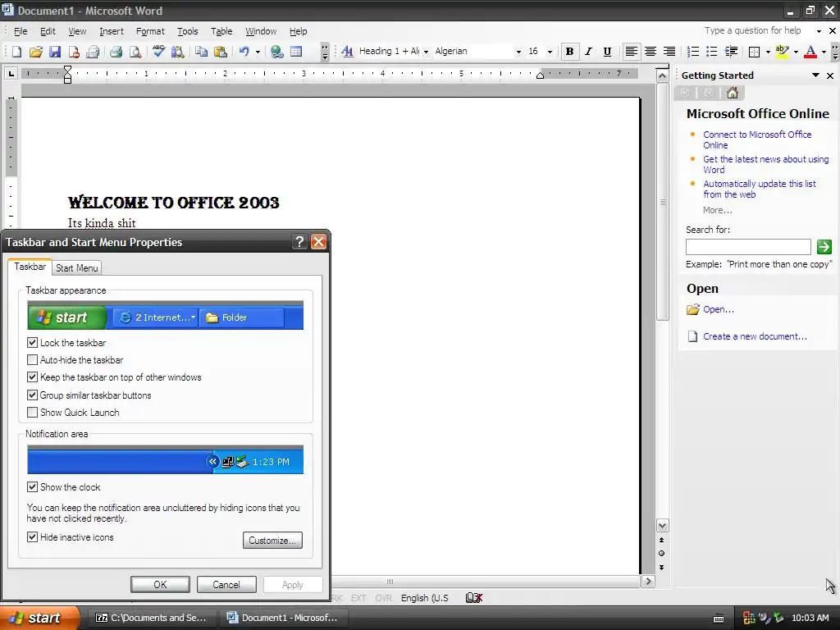Open Getting Started pane dropdown arrow
This screenshot has height=630, width=840.
tap(815, 75)
